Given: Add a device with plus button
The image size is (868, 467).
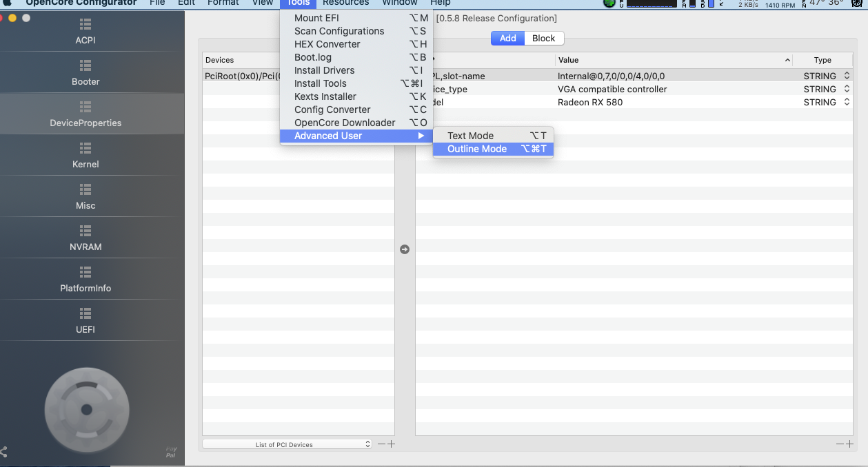Looking at the screenshot, I should (391, 444).
